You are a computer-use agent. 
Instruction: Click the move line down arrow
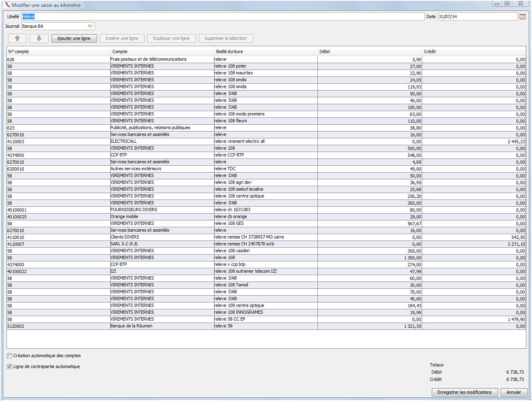[x=39, y=38]
